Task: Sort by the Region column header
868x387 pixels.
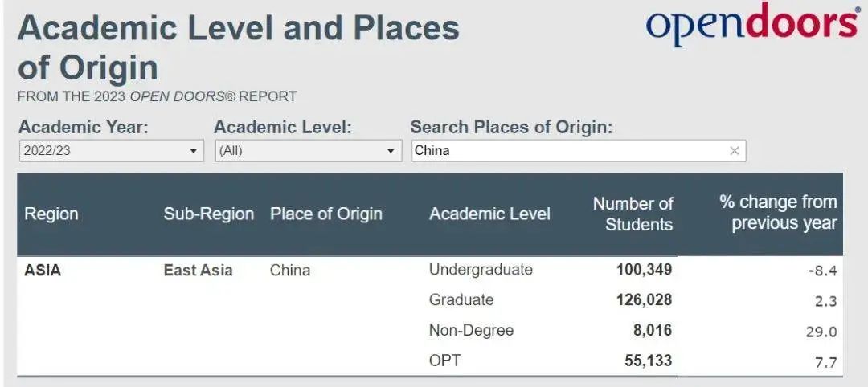Action: [x=51, y=214]
